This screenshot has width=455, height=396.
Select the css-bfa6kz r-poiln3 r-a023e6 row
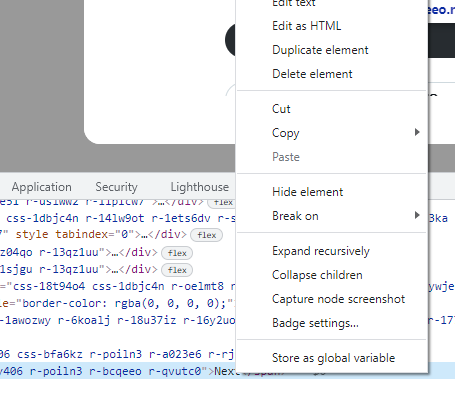pyautogui.click(x=118, y=354)
